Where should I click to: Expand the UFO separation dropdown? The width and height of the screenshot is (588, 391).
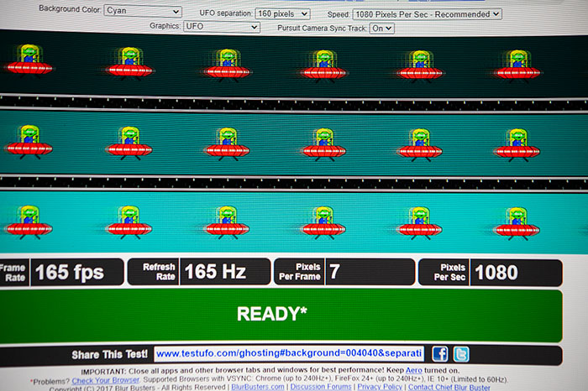click(281, 13)
